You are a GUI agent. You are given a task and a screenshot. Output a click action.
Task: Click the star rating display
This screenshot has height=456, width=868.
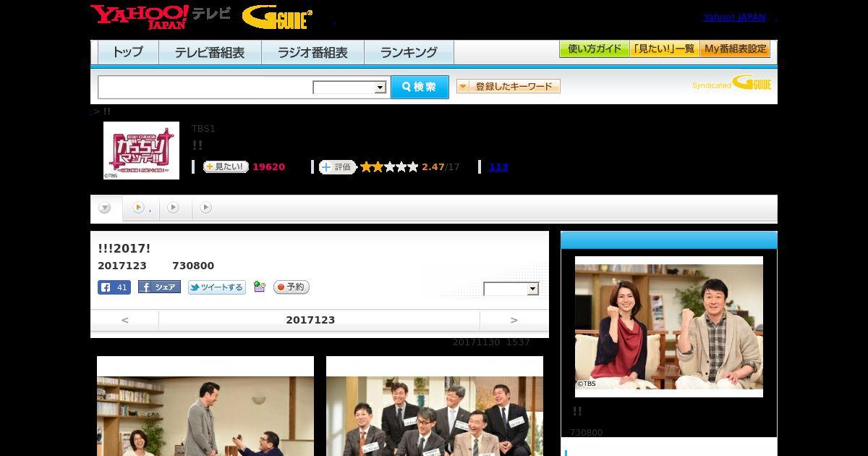point(389,167)
